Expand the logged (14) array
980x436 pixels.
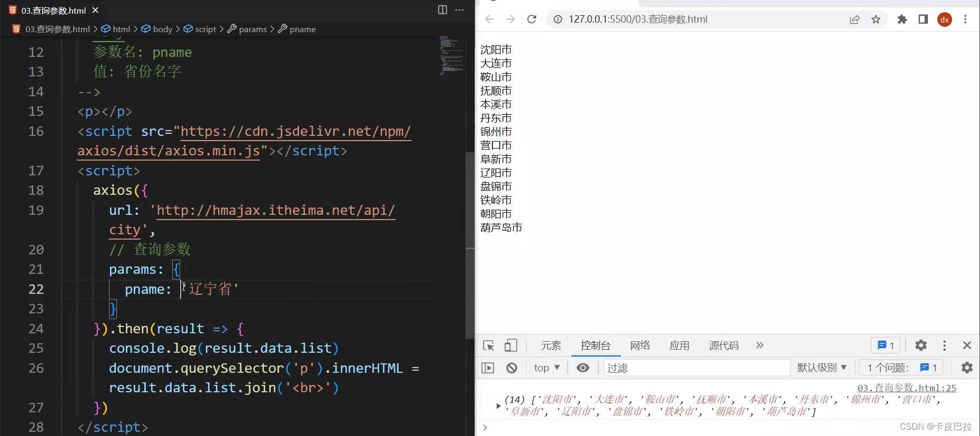498,405
